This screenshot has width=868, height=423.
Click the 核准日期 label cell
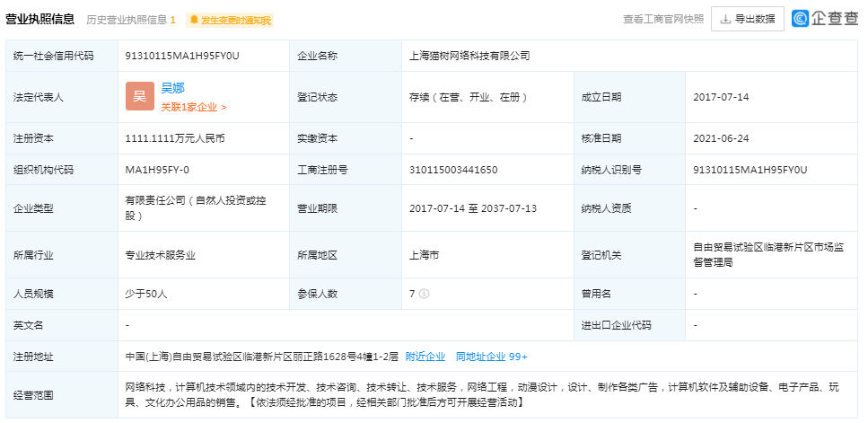coord(630,138)
